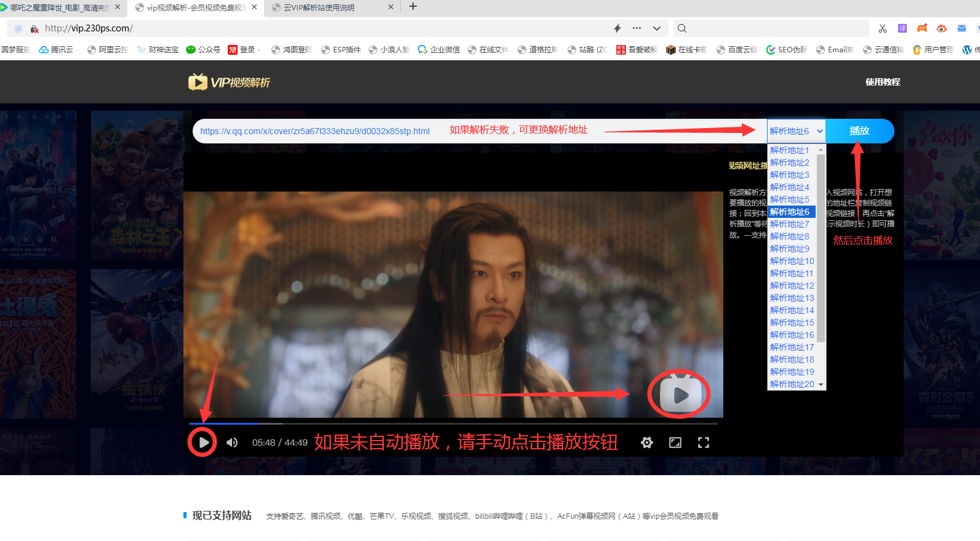Open the 站酷 bookmark
The height and width of the screenshot is (541, 980).
pyautogui.click(x=587, y=50)
